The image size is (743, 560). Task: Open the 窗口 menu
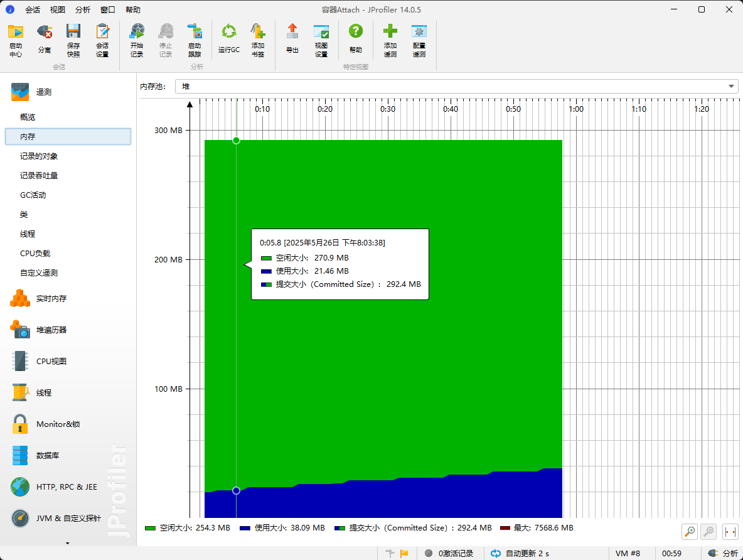108,9
